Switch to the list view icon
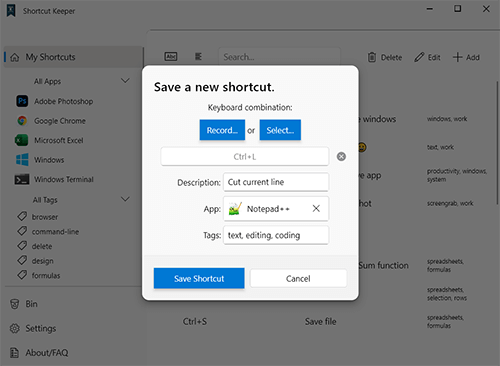 tap(198, 57)
